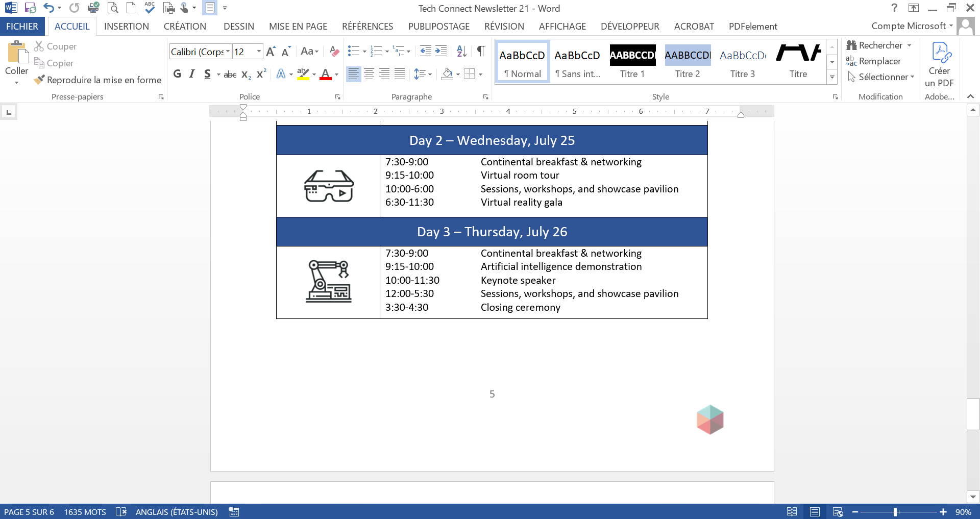The image size is (980, 519).
Task: Open the macro recording status bar icon
Action: [x=234, y=511]
